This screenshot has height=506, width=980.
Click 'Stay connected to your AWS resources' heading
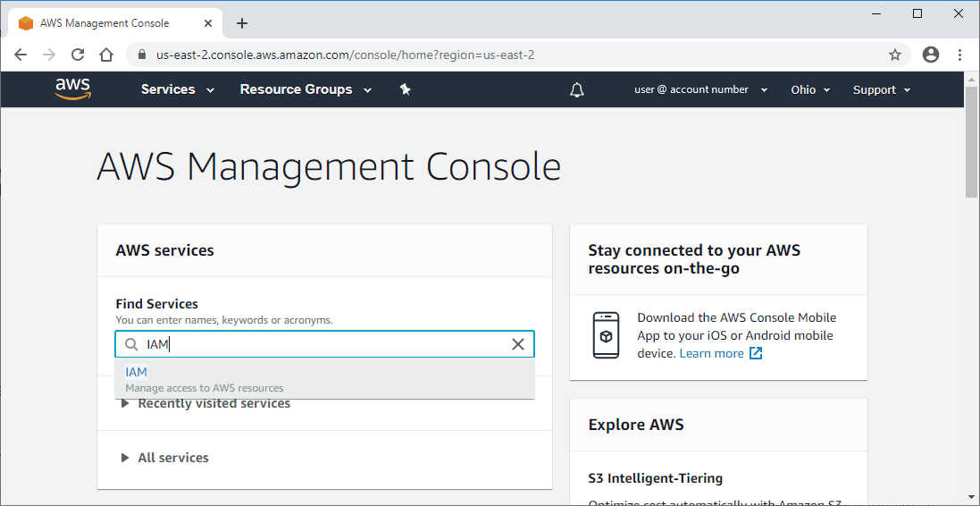point(694,259)
